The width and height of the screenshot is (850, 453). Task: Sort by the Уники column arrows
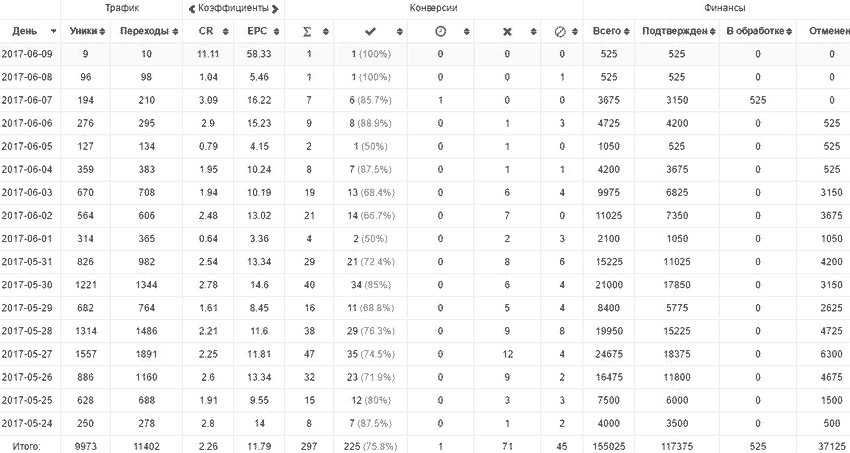point(102,31)
